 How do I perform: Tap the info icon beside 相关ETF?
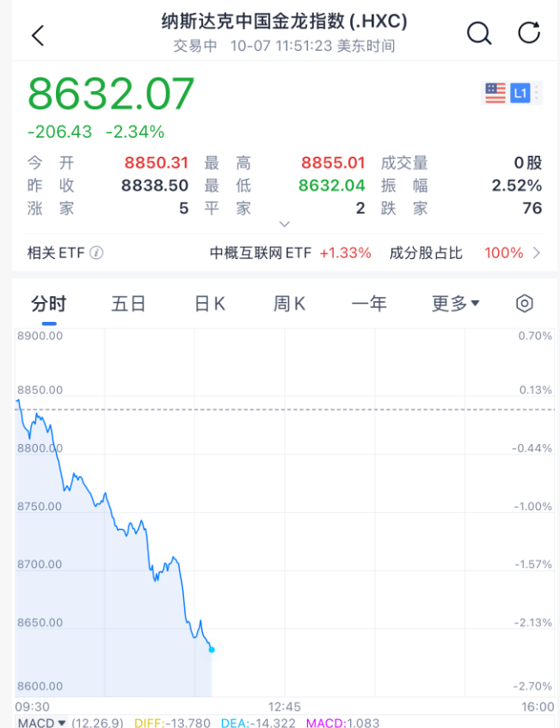click(x=96, y=253)
